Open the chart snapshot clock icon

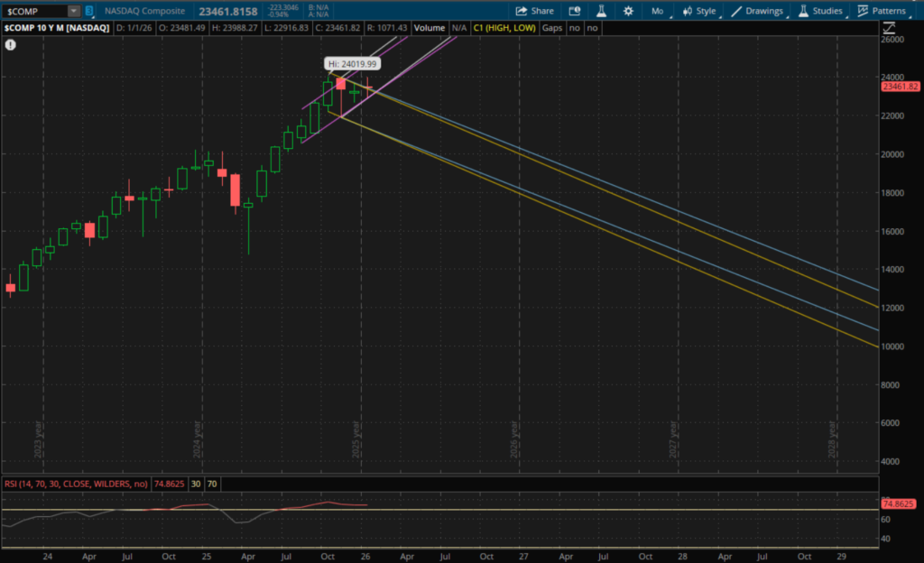(x=575, y=11)
